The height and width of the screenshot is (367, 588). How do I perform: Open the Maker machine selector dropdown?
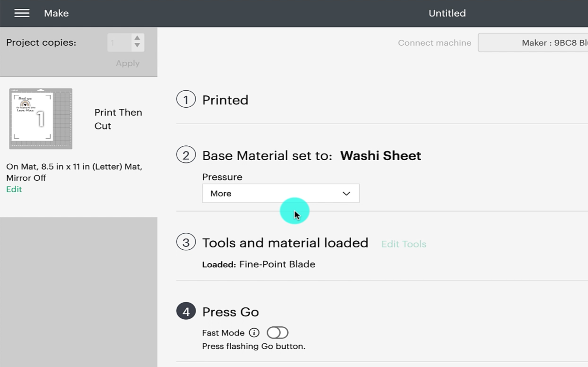click(x=533, y=43)
